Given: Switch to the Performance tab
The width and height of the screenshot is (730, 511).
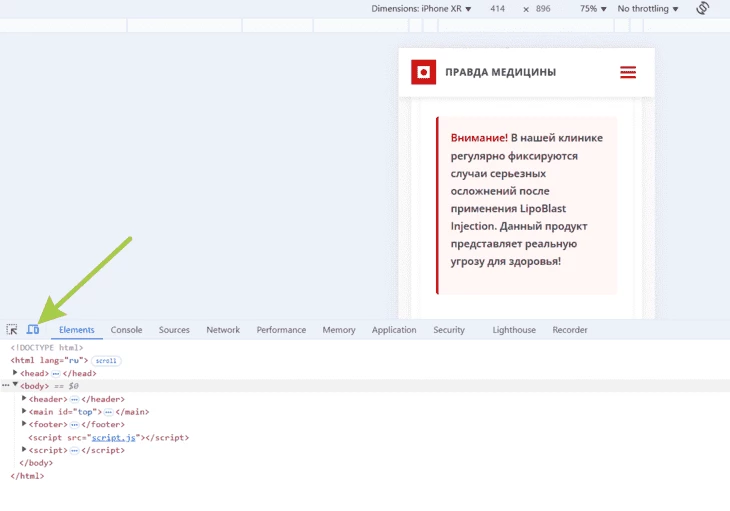Looking at the screenshot, I should [x=281, y=329].
